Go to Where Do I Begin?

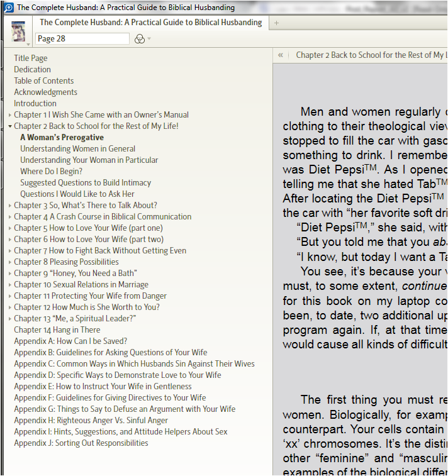[52, 172]
